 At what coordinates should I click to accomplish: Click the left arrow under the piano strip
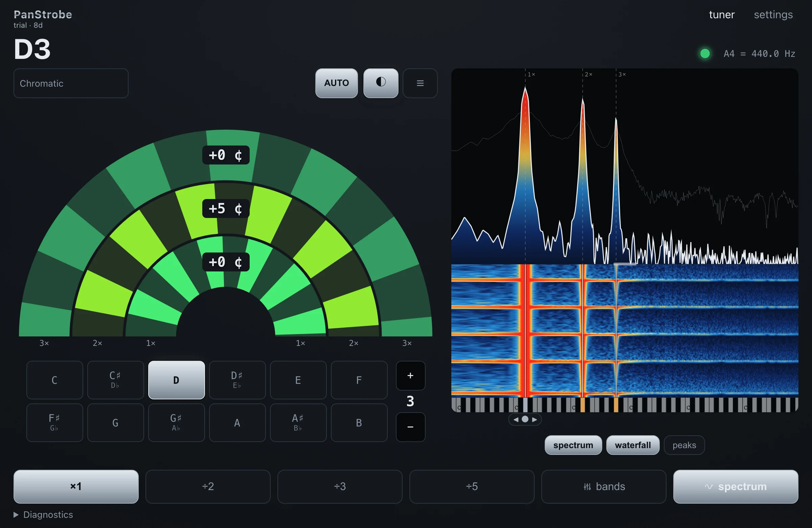coord(516,419)
